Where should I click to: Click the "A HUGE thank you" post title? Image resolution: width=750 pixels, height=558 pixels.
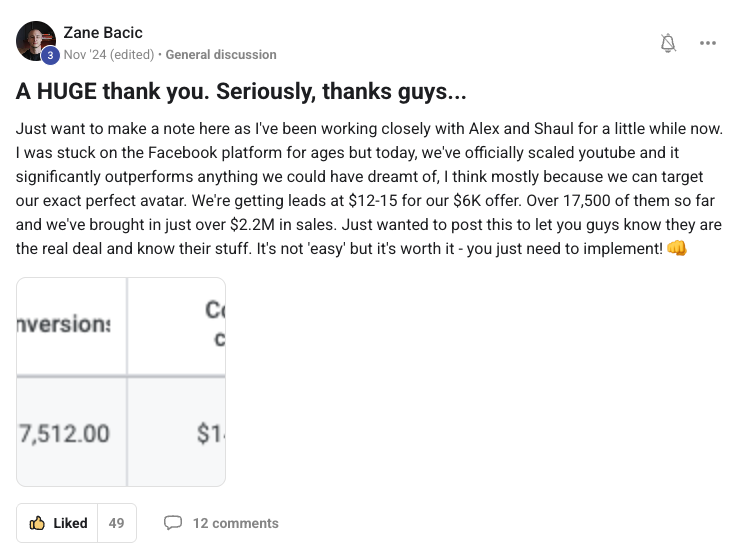click(x=240, y=91)
